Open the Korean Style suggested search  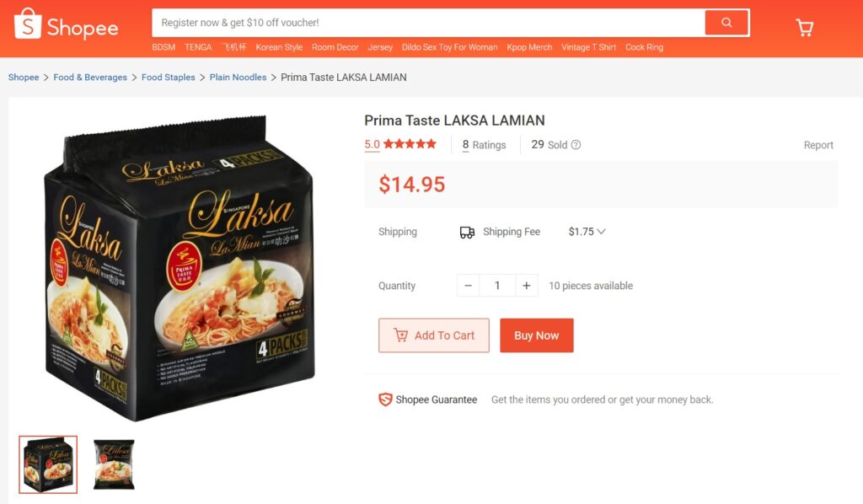(x=279, y=47)
